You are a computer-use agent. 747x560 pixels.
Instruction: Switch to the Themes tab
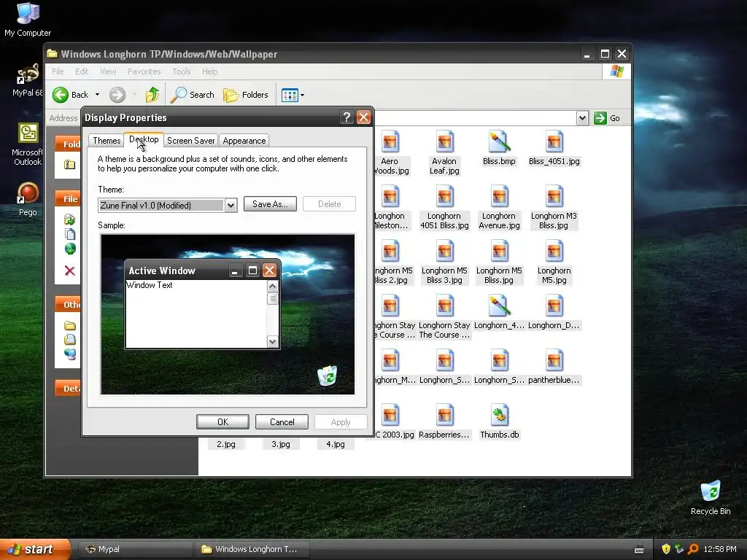pos(107,141)
